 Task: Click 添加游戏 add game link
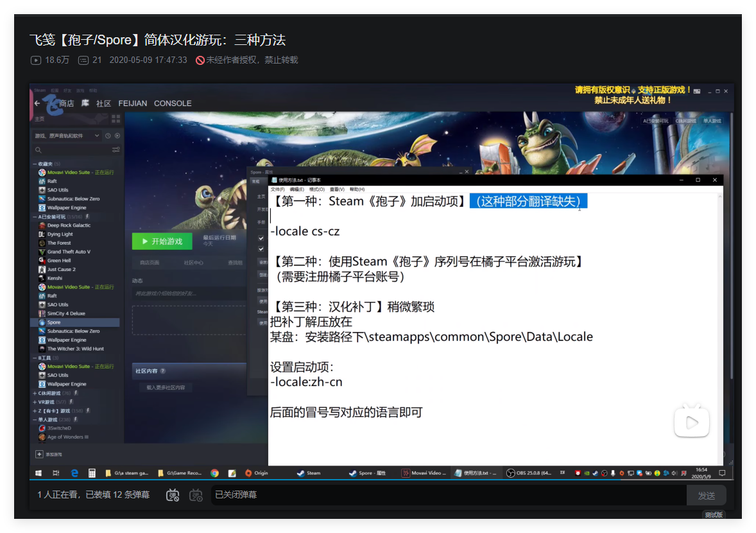[x=54, y=455]
